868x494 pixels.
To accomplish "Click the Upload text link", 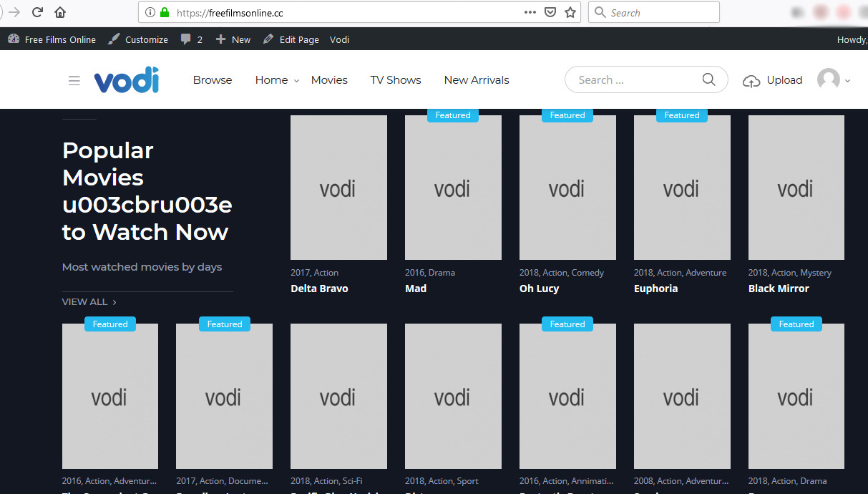I will (784, 80).
